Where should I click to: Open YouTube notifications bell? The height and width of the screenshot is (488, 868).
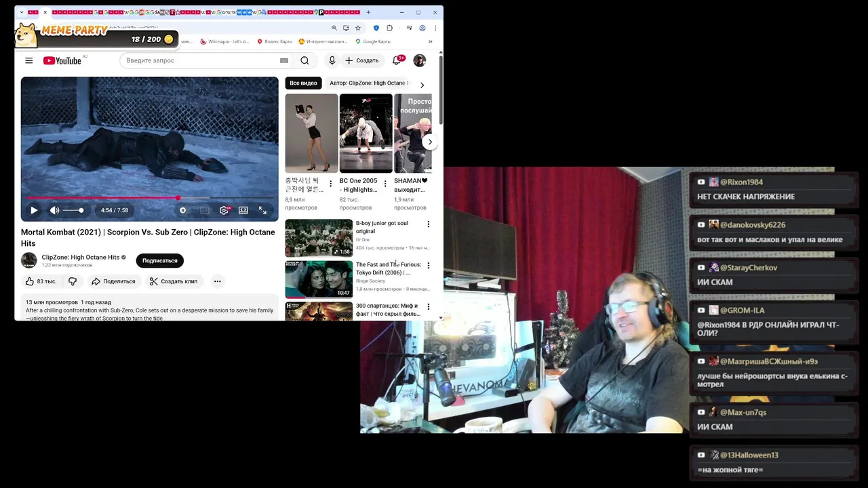pos(397,60)
